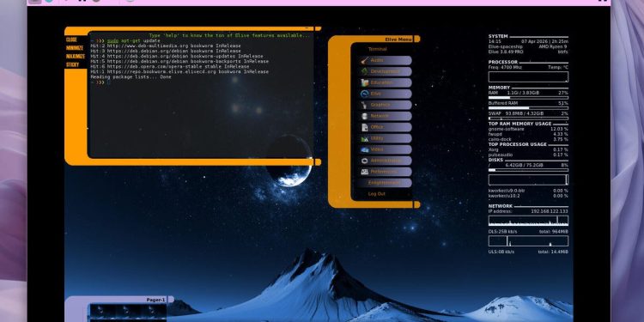Click the RAM usage bar

[x=528, y=98]
